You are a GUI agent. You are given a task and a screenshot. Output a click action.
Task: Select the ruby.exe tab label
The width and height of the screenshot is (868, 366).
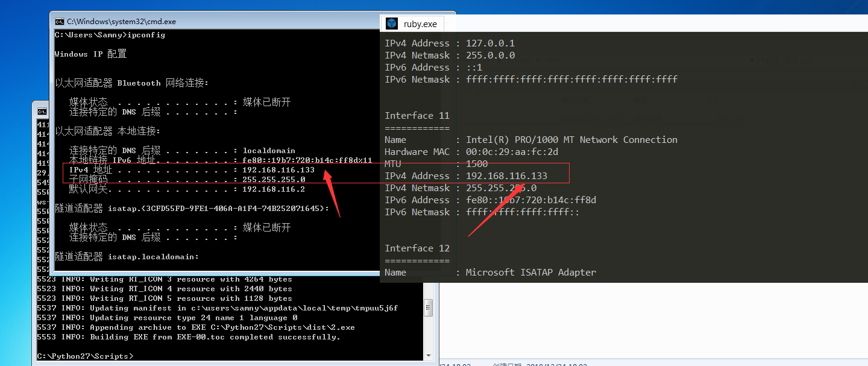[x=420, y=24]
